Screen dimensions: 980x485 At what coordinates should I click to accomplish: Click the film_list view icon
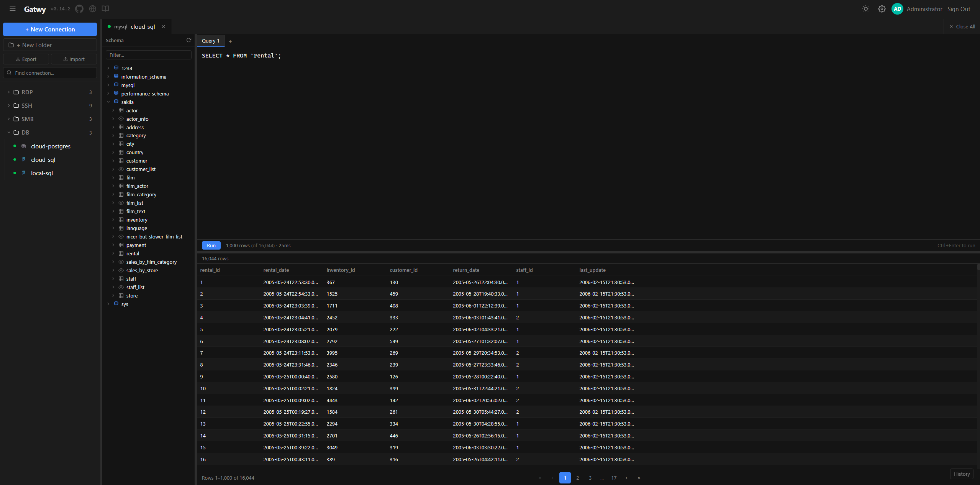pyautogui.click(x=121, y=203)
